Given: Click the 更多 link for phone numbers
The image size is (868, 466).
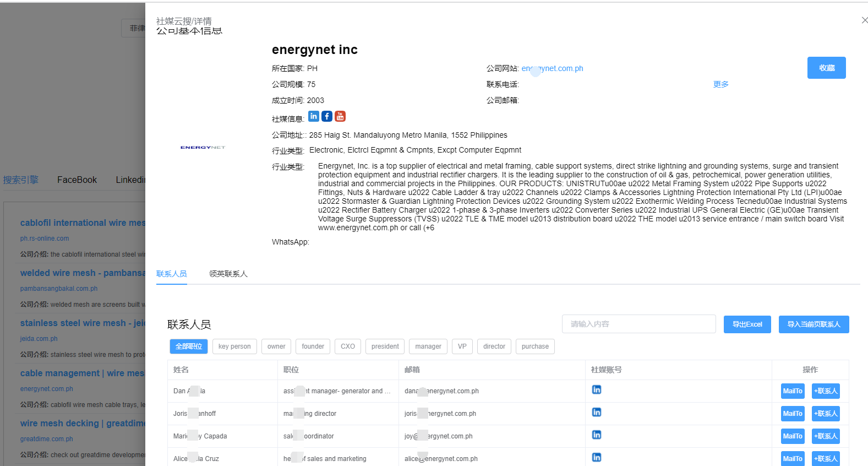Looking at the screenshot, I should coord(721,84).
